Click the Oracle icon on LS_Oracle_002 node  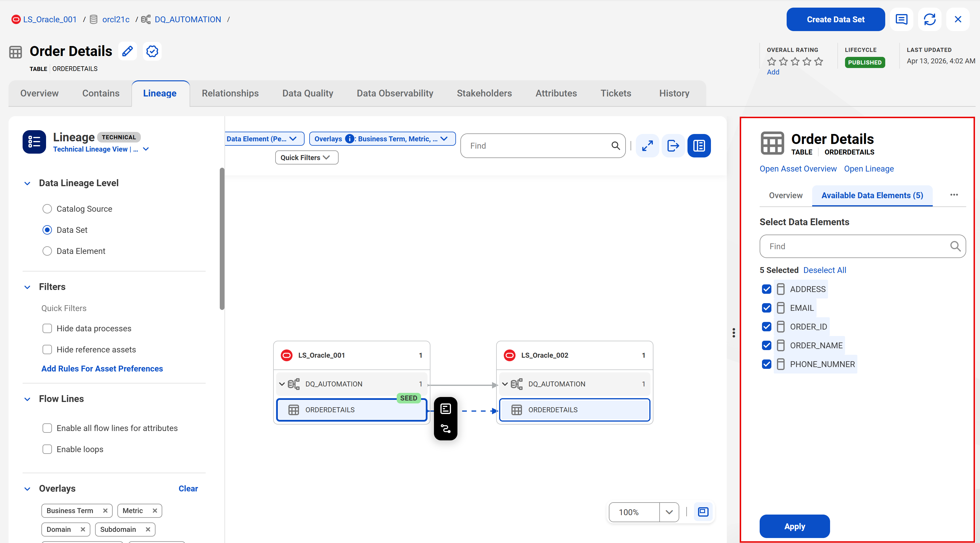[509, 355]
